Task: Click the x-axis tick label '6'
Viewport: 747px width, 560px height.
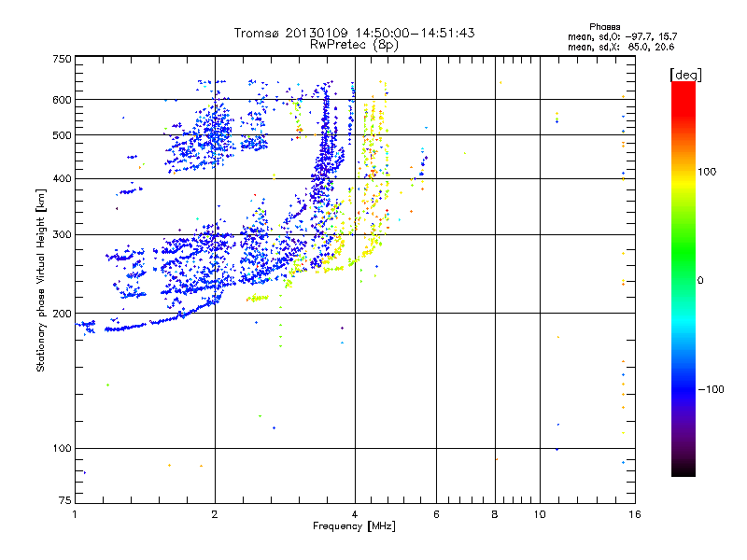Action: pos(436,514)
